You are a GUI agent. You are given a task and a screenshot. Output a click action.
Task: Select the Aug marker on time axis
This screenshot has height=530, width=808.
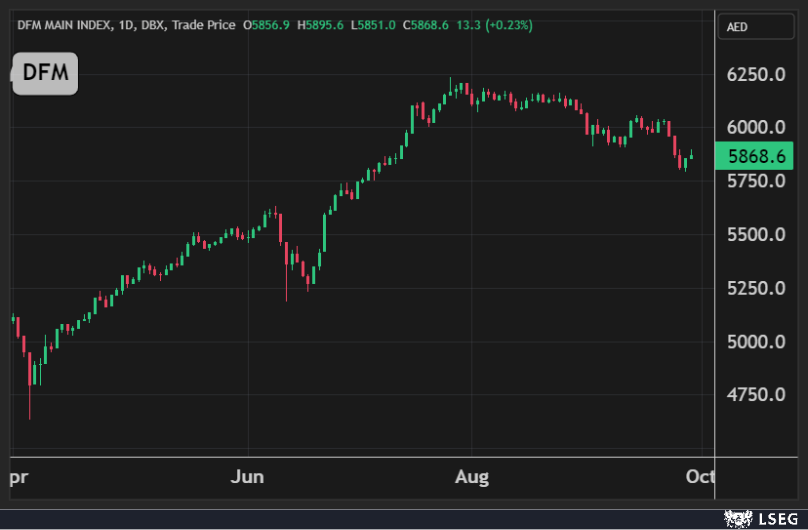point(471,477)
